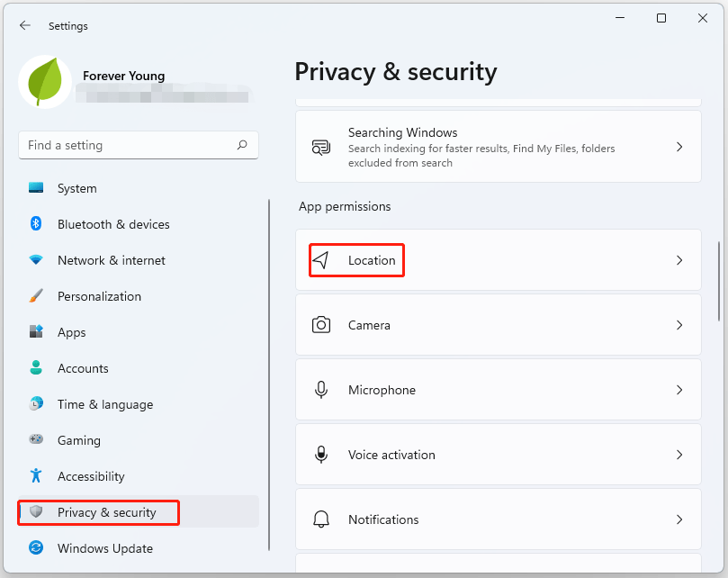Open Location permissions
The height and width of the screenshot is (578, 728).
[499, 259]
